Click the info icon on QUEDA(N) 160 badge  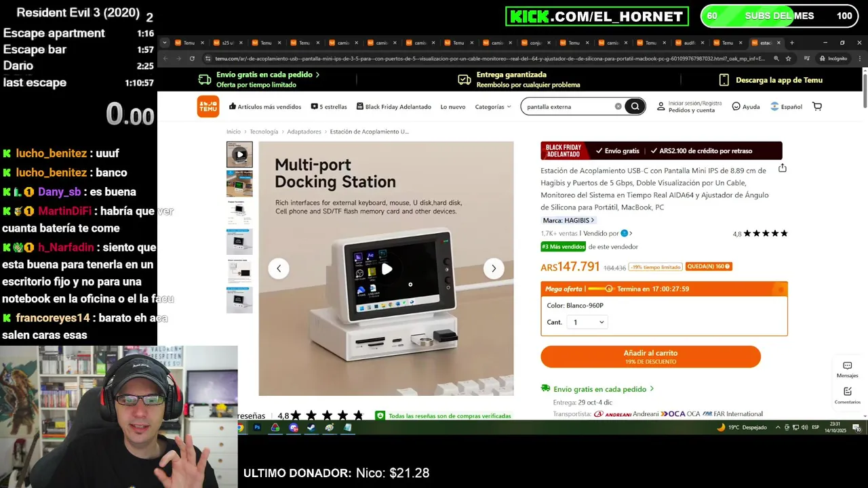pyautogui.click(x=728, y=266)
